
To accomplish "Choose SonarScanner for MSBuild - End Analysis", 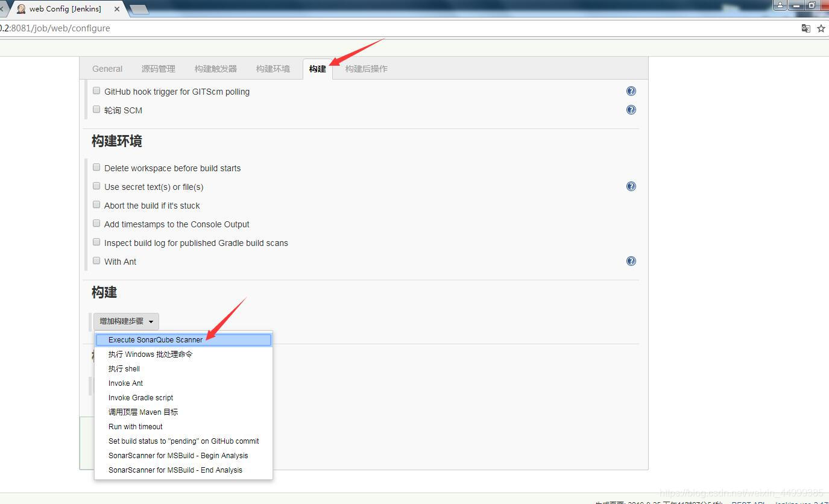I will pyautogui.click(x=183, y=470).
